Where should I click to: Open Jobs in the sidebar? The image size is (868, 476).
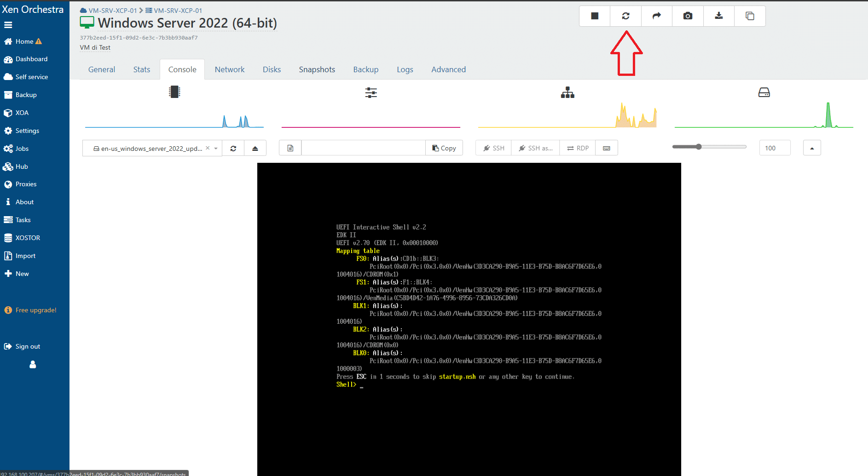[16, 149]
